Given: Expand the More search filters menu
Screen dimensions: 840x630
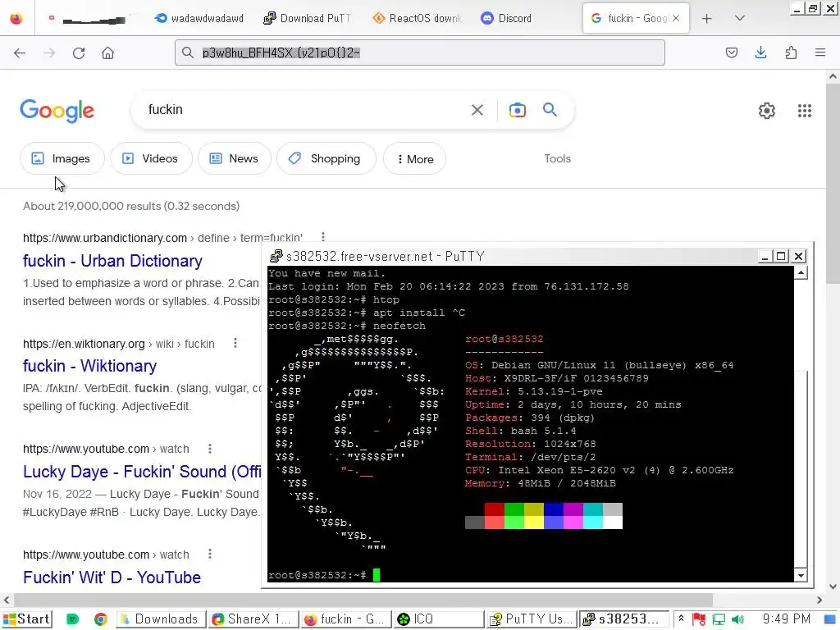Looking at the screenshot, I should click(x=414, y=158).
